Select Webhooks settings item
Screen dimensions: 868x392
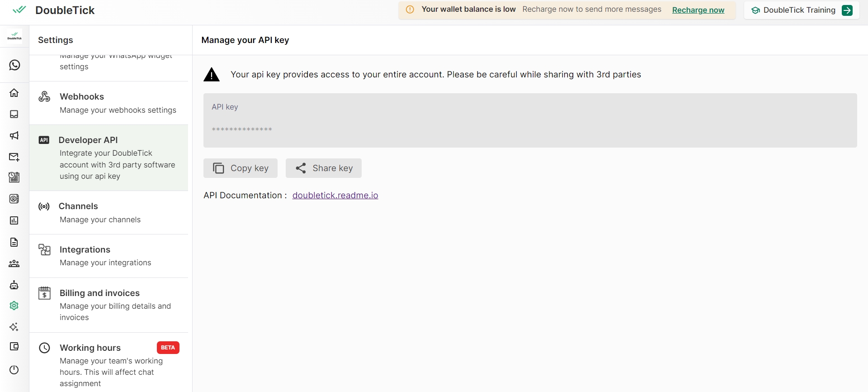point(108,103)
